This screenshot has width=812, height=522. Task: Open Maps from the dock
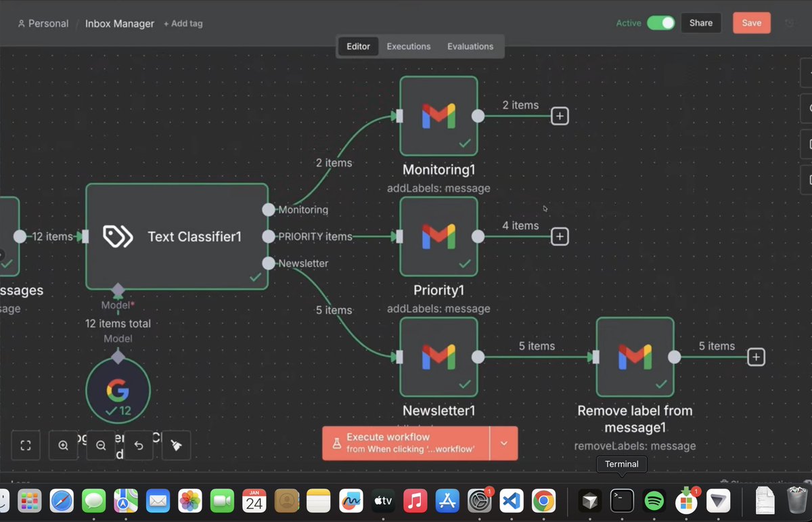pyautogui.click(x=126, y=501)
